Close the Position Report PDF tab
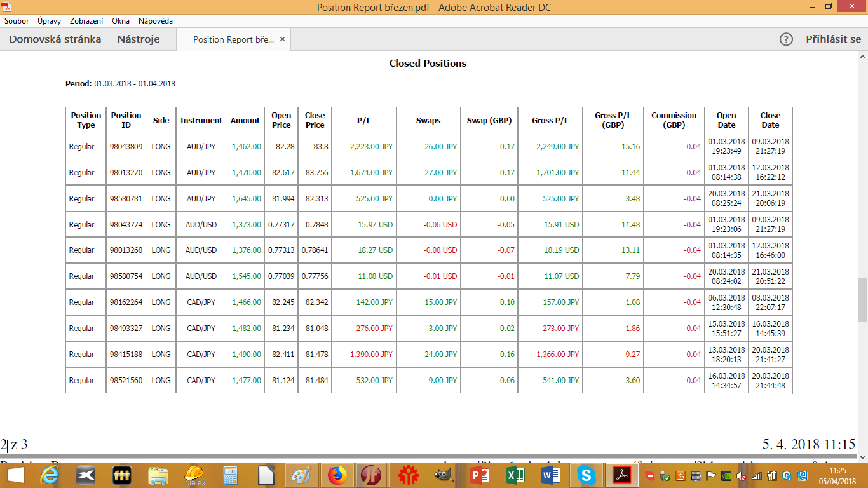 pos(283,39)
